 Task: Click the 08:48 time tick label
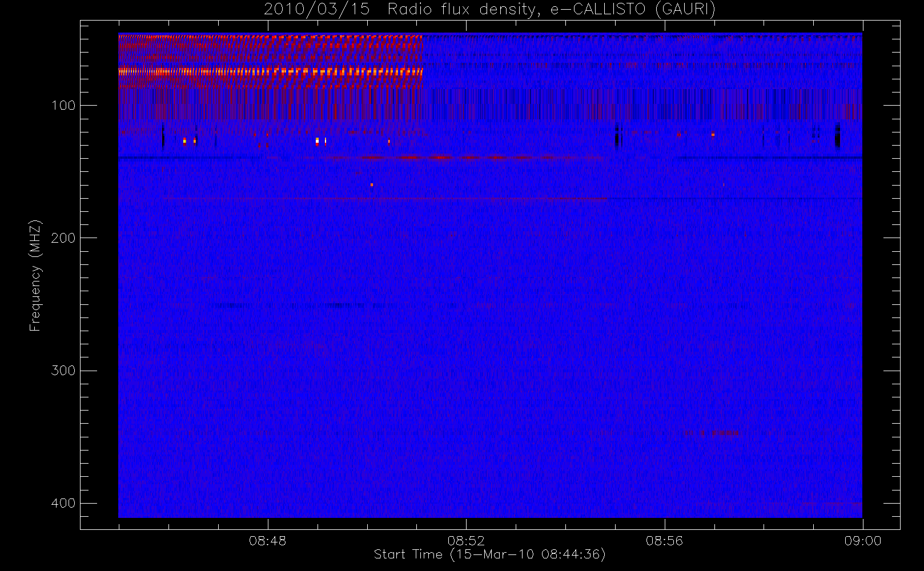tap(268, 541)
